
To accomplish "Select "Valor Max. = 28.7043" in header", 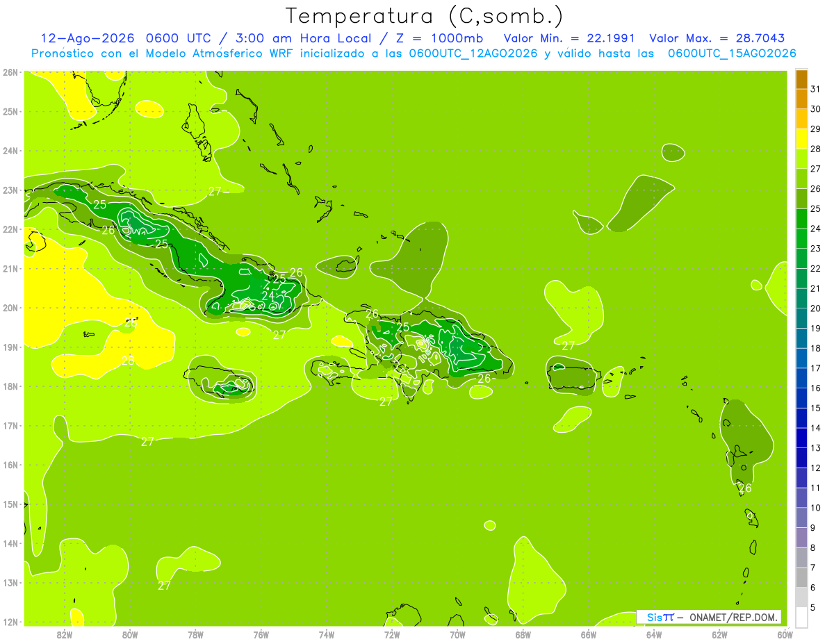I will tap(717, 39).
